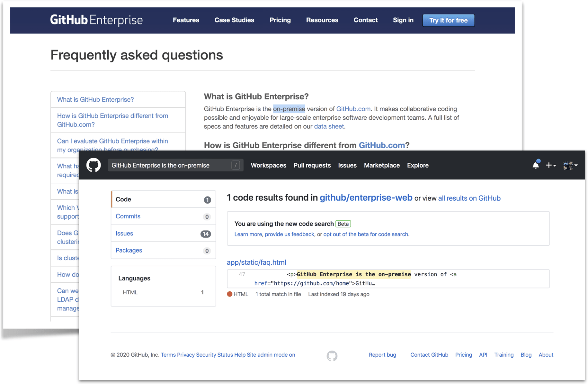This screenshot has width=588, height=384.
Task: View all results on GitHub
Action: point(469,198)
